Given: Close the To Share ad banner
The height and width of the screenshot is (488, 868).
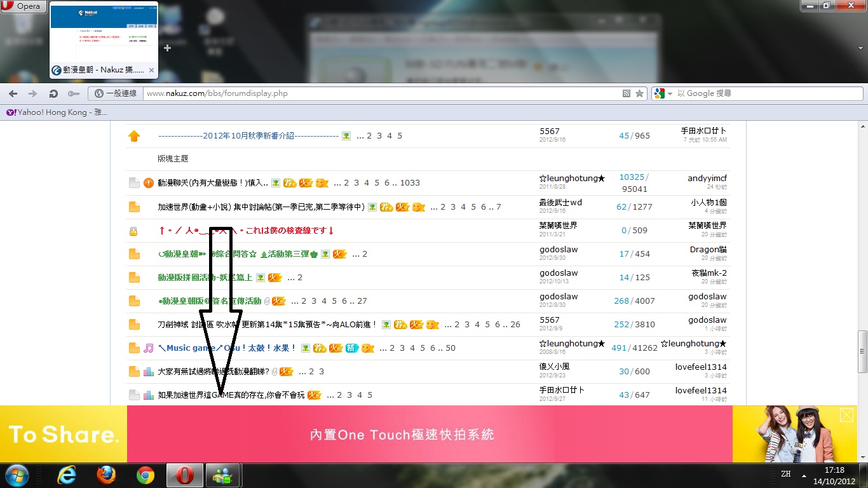Looking at the screenshot, I should 846,415.
